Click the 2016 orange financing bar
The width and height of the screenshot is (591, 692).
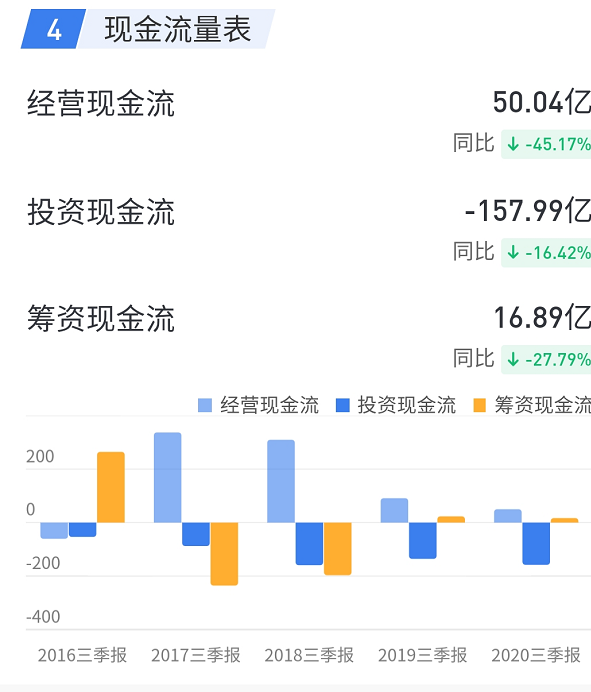click(111, 487)
